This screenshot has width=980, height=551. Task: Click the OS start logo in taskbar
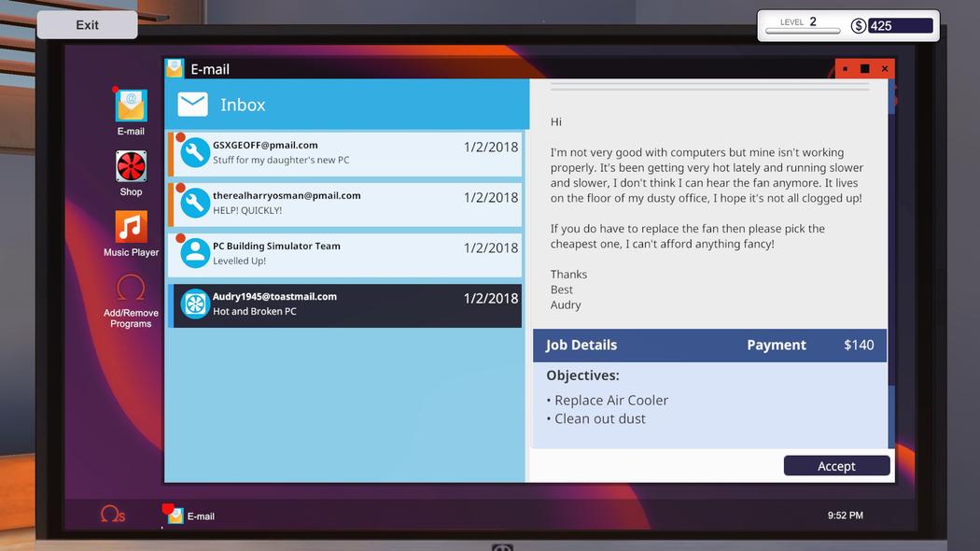112,515
